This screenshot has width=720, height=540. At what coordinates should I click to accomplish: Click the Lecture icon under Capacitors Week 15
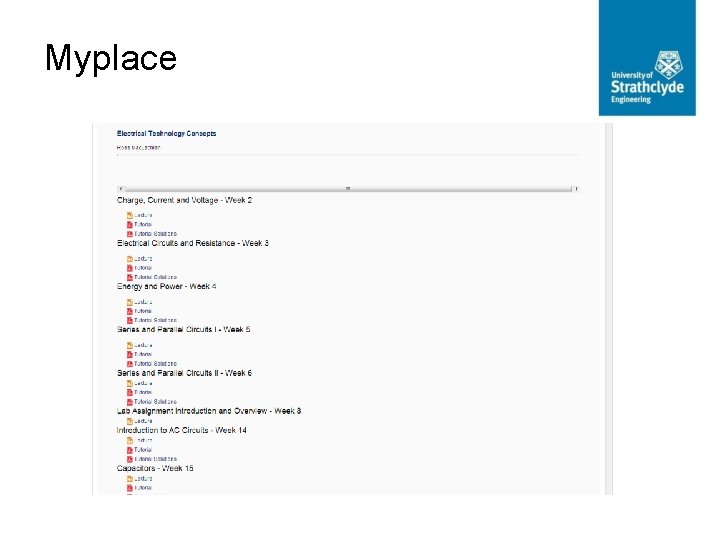130,478
